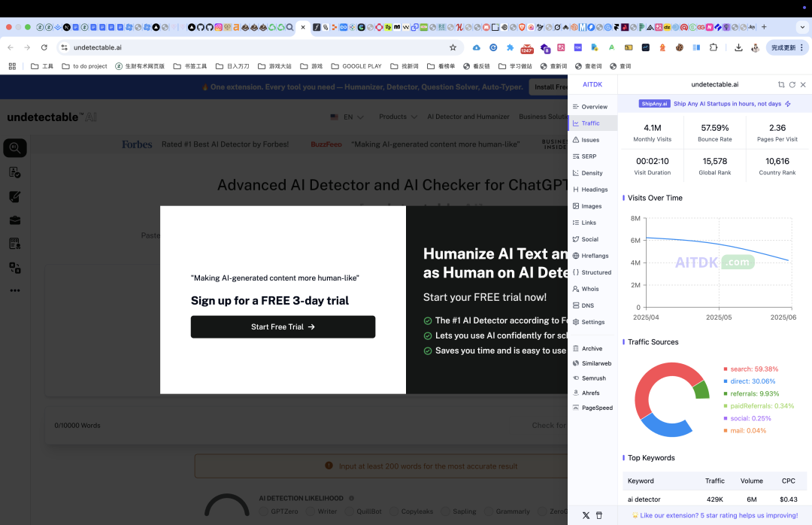Open the Structured data section

pyautogui.click(x=592, y=272)
